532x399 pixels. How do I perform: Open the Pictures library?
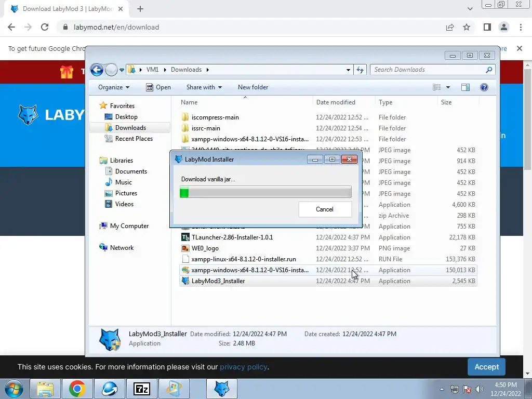click(x=121, y=193)
